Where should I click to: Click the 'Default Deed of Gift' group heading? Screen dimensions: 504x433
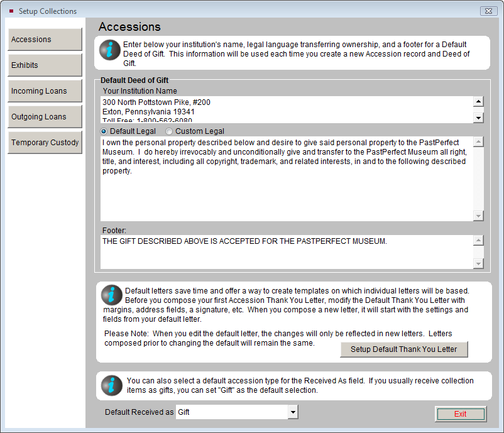(x=134, y=80)
